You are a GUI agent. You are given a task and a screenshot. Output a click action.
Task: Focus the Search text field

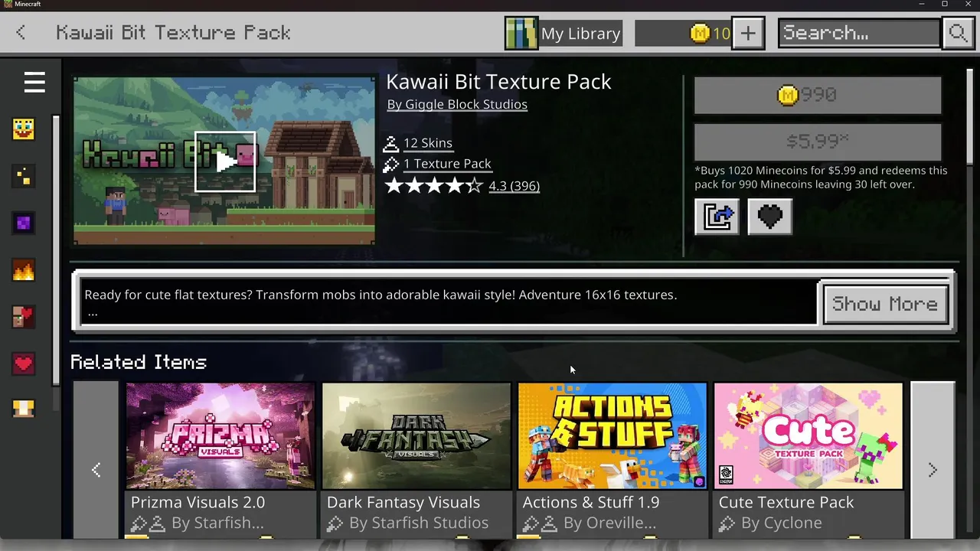click(x=859, y=33)
